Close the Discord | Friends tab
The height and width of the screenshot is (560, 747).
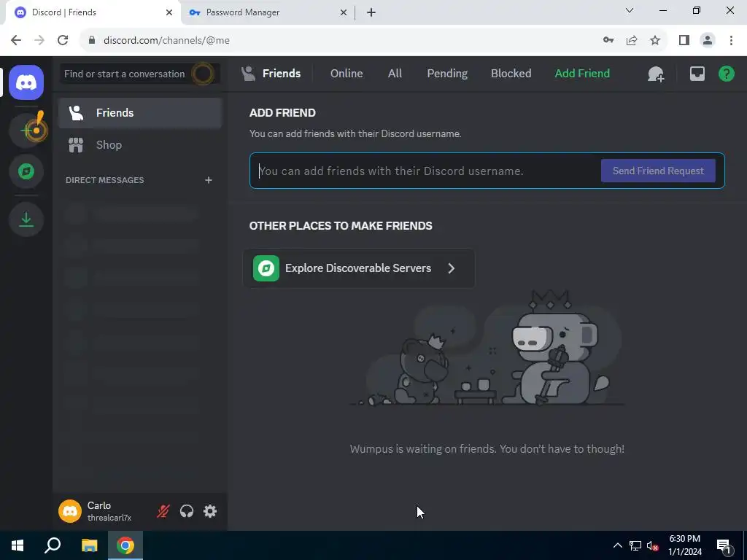[169, 12]
